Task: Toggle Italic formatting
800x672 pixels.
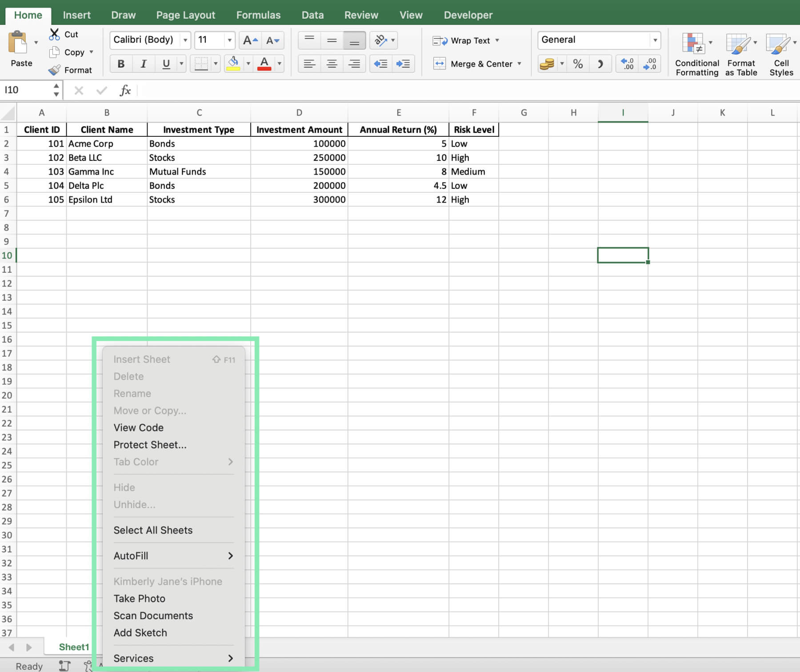Action: (143, 64)
